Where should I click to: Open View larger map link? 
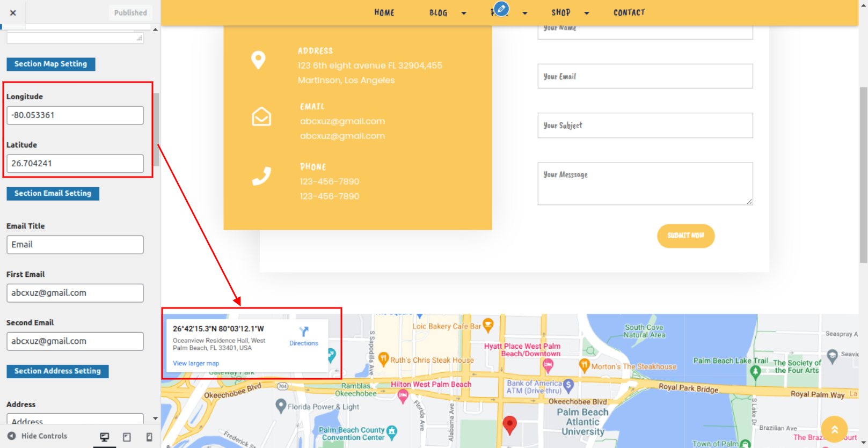[x=196, y=363]
